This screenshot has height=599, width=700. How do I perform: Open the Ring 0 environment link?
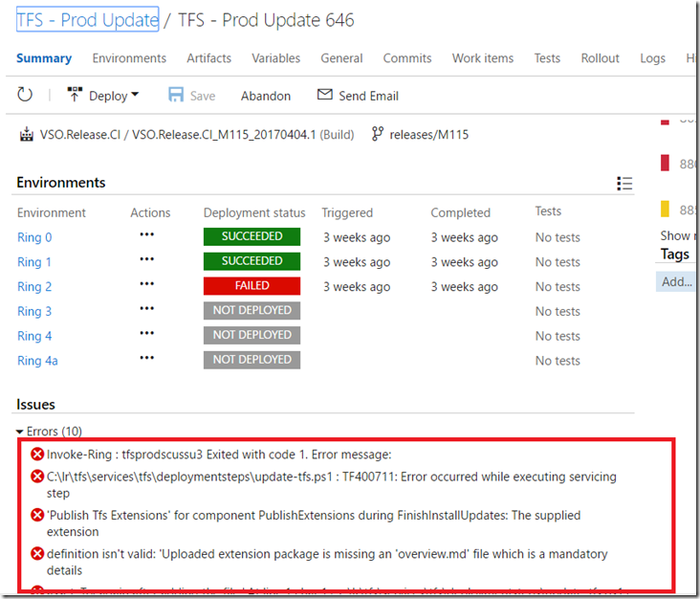(x=34, y=237)
